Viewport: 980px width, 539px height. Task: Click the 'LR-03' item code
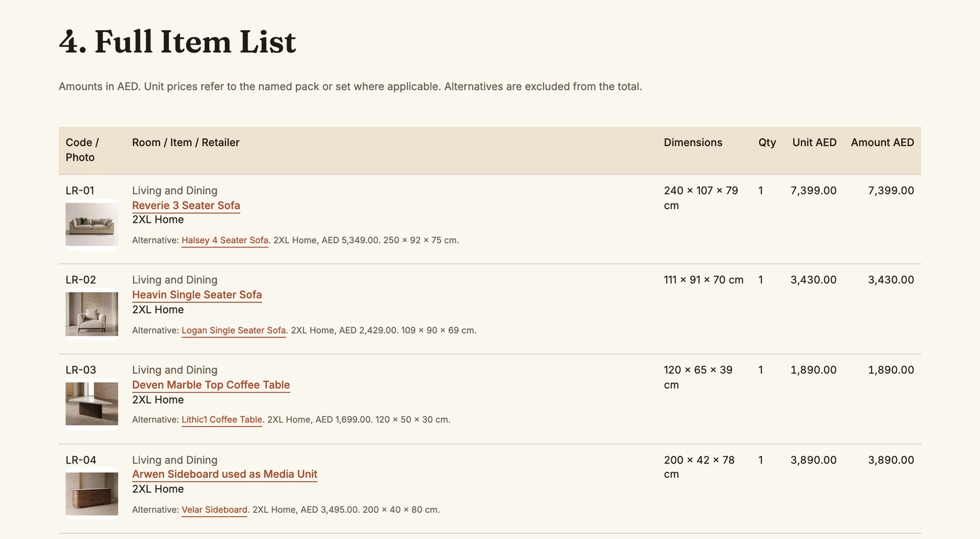pos(81,370)
